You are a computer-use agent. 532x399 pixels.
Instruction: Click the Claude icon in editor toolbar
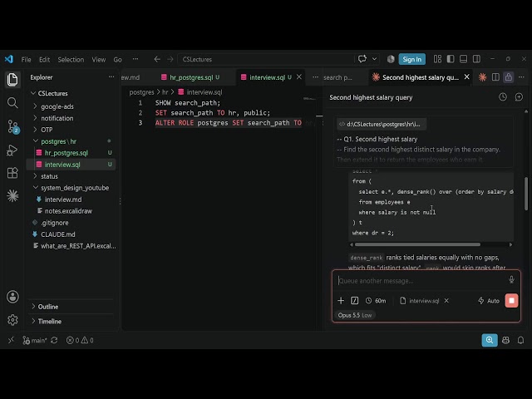[482, 77]
